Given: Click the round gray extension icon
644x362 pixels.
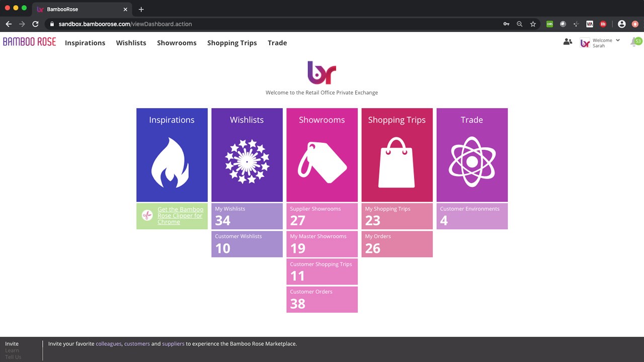Looking at the screenshot, I should coord(563,24).
